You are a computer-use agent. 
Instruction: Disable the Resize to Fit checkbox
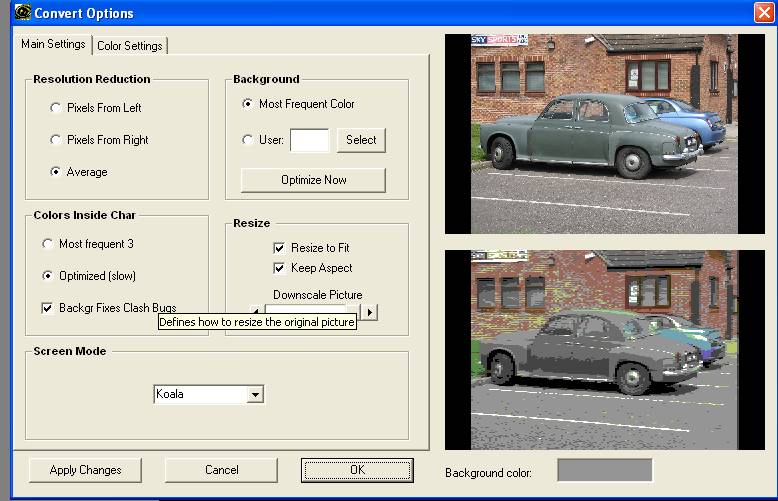pos(280,248)
